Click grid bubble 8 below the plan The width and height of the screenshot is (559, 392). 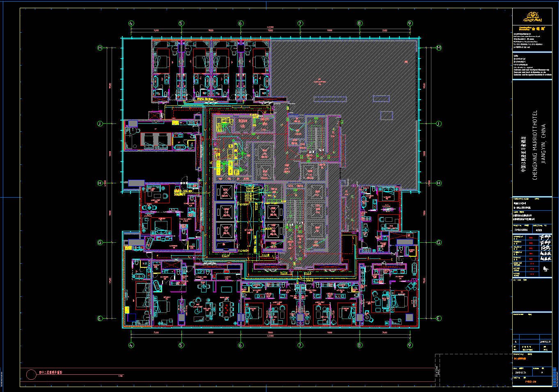[x=360, y=345]
